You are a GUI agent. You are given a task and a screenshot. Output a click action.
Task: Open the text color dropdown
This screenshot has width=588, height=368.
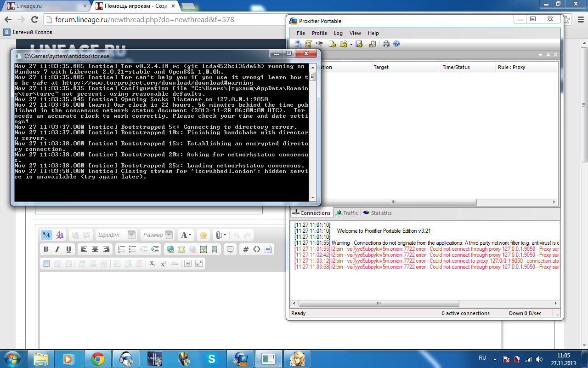click(x=186, y=235)
